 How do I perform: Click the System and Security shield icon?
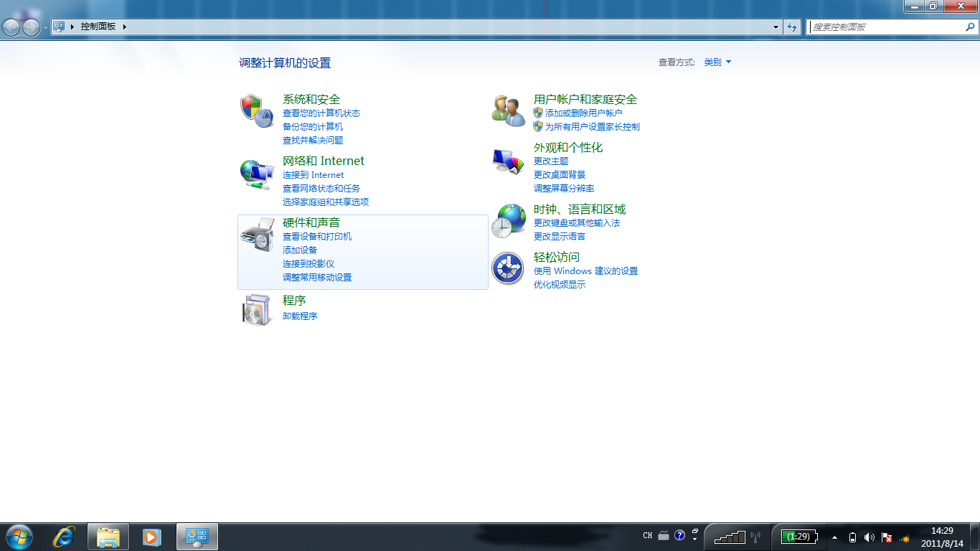tap(256, 110)
